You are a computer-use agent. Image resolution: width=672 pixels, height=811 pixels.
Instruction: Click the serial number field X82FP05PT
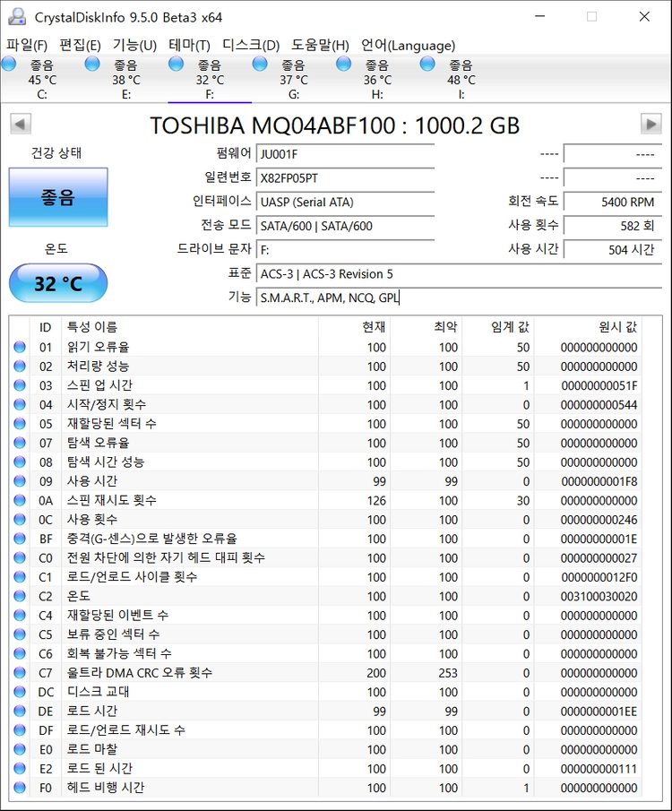pyautogui.click(x=345, y=178)
